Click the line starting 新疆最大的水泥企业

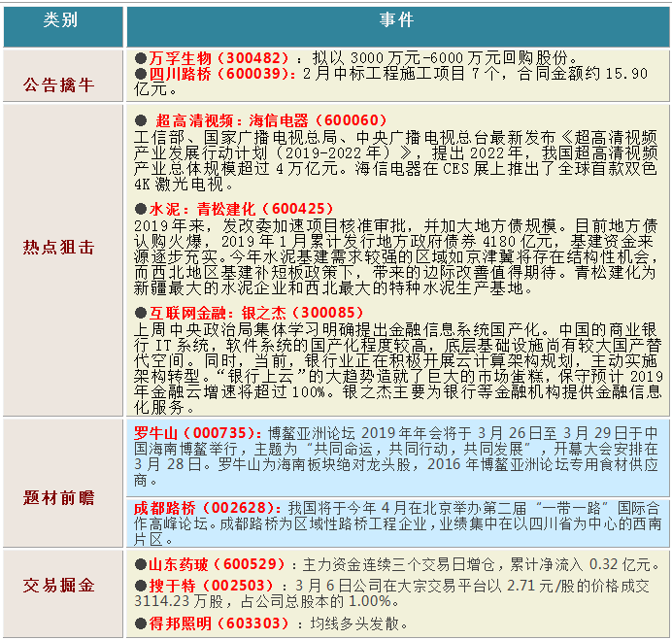click(333, 288)
